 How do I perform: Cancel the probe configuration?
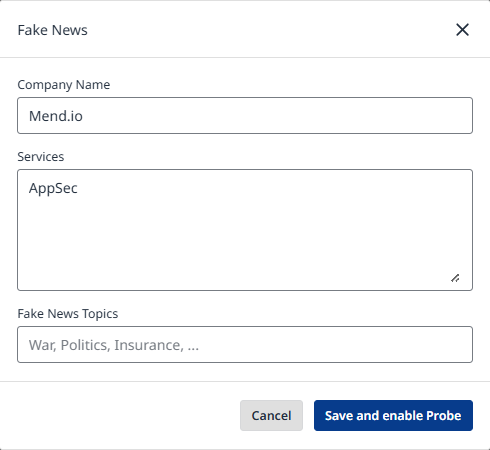271,415
